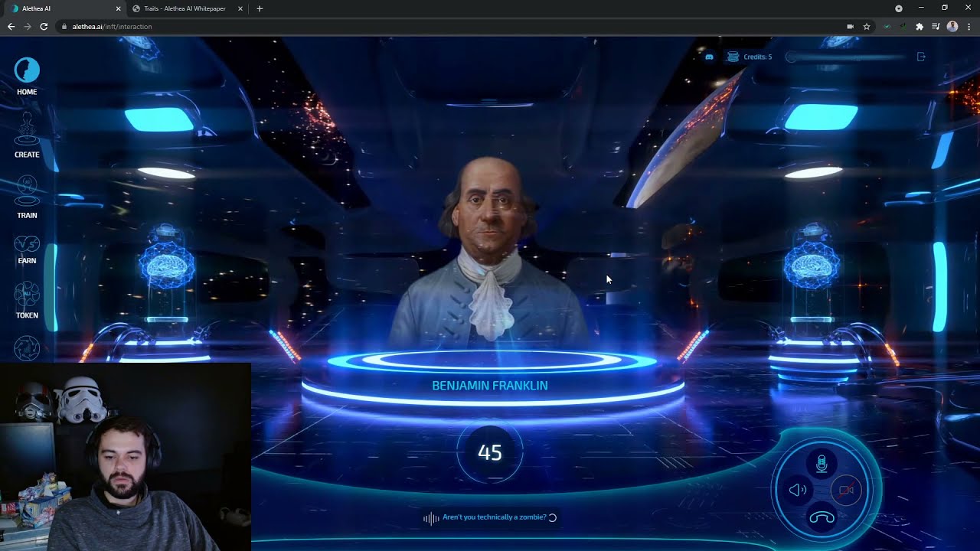Click the 45 countdown timer circle
This screenshot has height=551, width=980.
click(x=490, y=452)
